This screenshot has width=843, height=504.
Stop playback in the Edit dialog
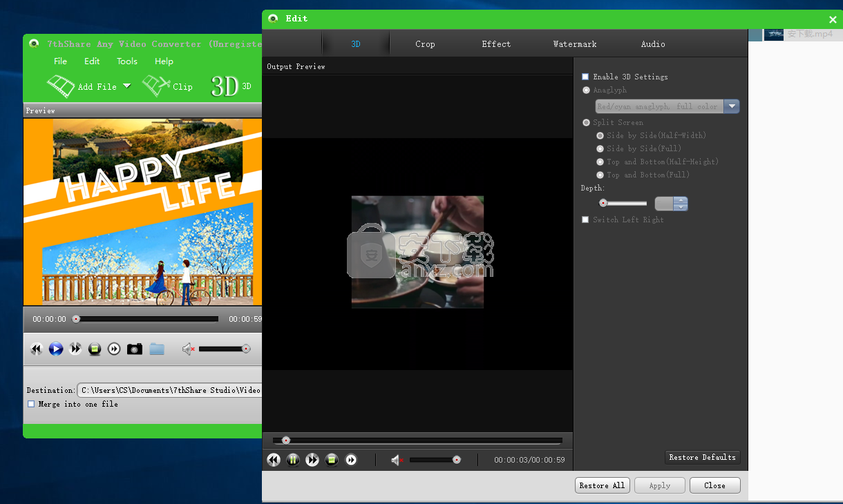(332, 460)
